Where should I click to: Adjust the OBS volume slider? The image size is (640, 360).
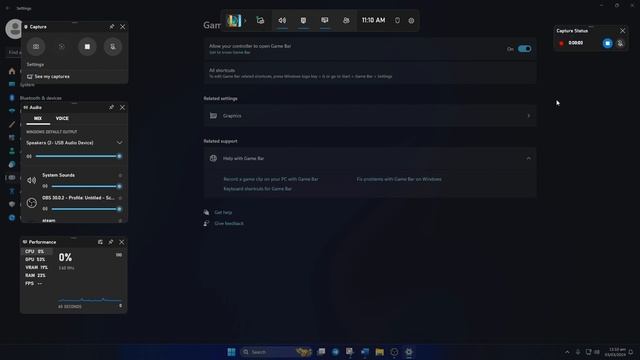tap(87, 209)
